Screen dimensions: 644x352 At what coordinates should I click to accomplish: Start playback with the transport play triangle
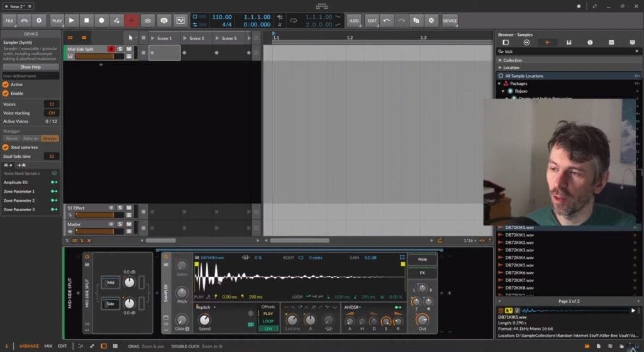click(x=72, y=21)
